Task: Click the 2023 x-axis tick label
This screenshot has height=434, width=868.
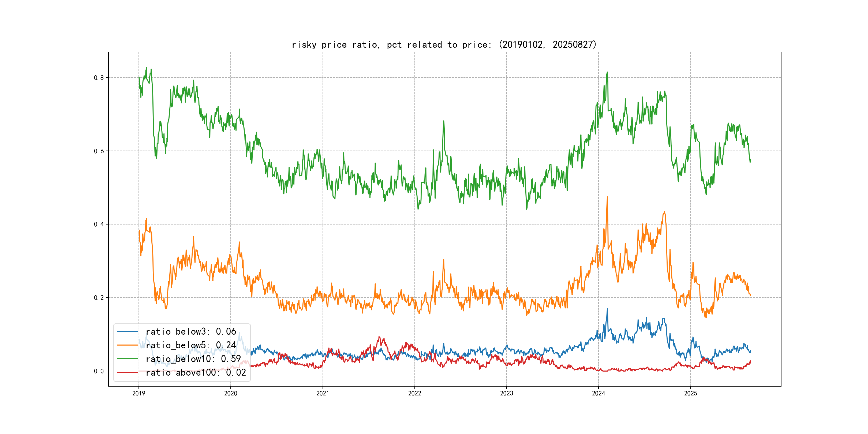Action: tap(506, 393)
